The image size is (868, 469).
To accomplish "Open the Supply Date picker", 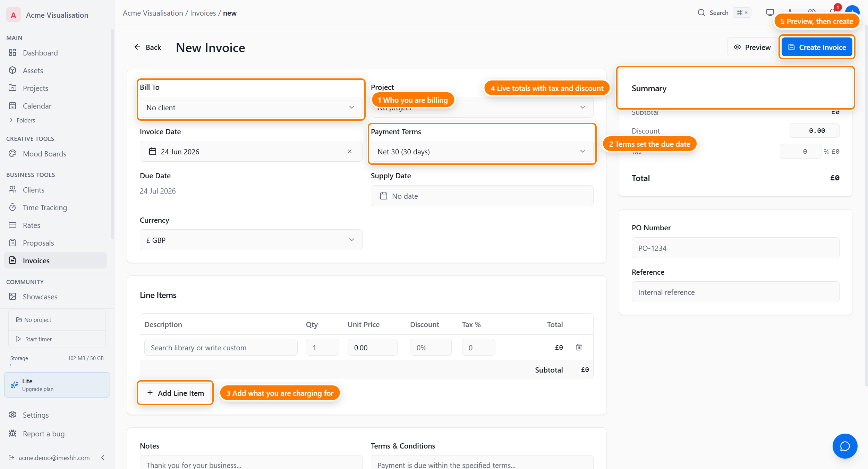I will click(482, 196).
